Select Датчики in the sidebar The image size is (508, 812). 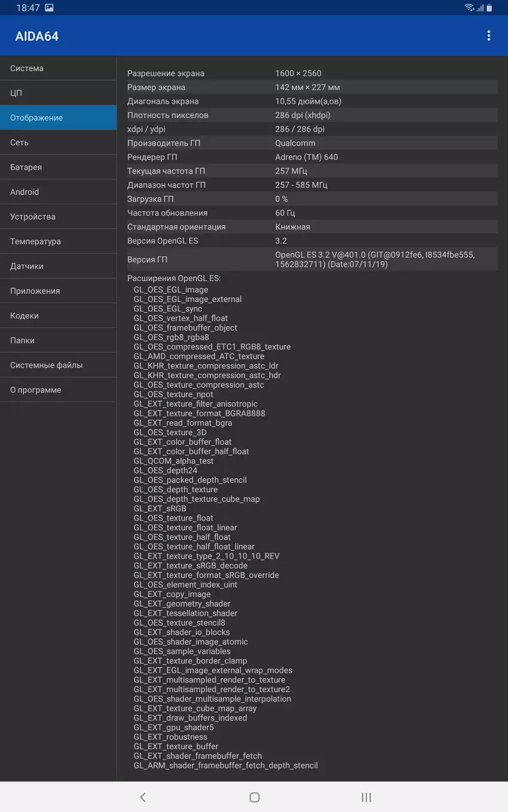tap(58, 266)
